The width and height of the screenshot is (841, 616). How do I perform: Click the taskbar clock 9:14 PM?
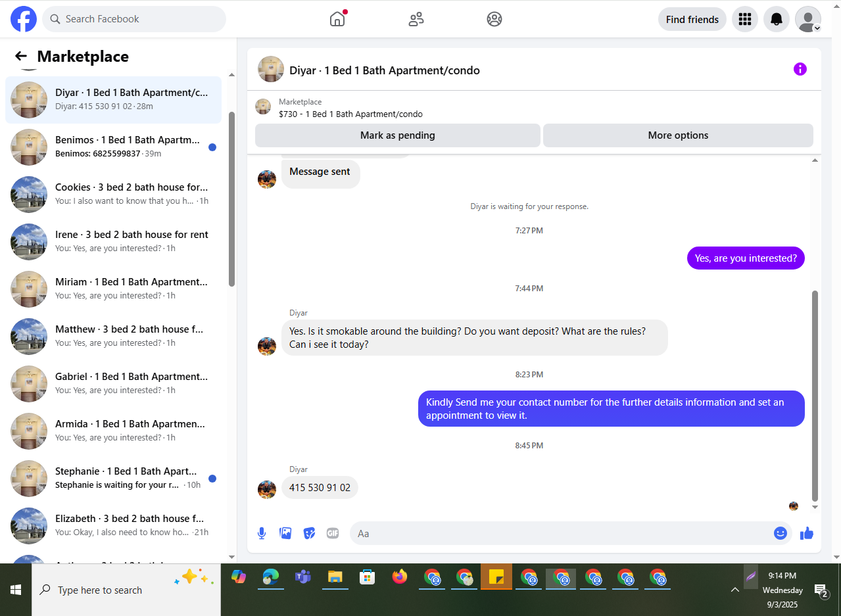(782, 576)
